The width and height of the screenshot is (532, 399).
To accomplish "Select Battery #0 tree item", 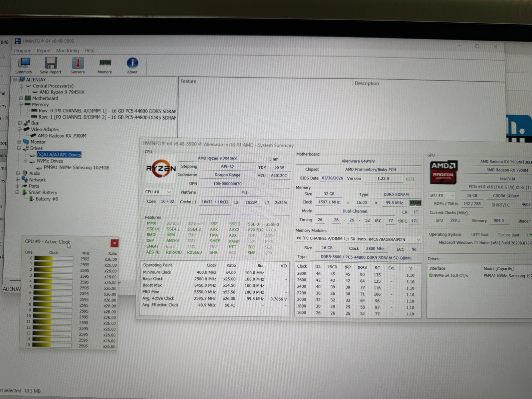I will click(x=47, y=199).
